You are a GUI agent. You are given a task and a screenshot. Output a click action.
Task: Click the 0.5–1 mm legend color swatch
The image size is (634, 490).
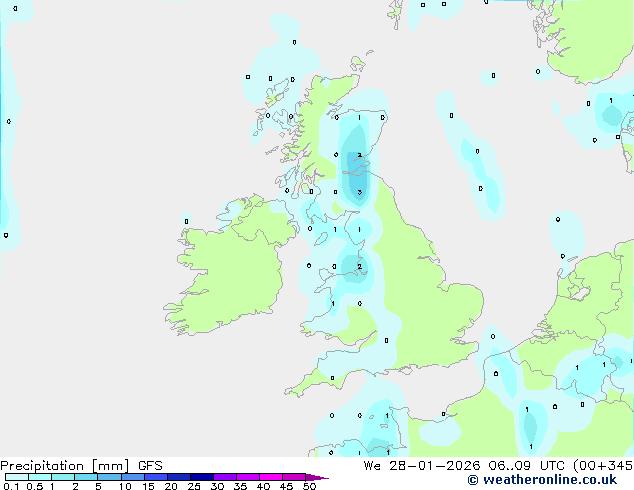click(x=40, y=477)
